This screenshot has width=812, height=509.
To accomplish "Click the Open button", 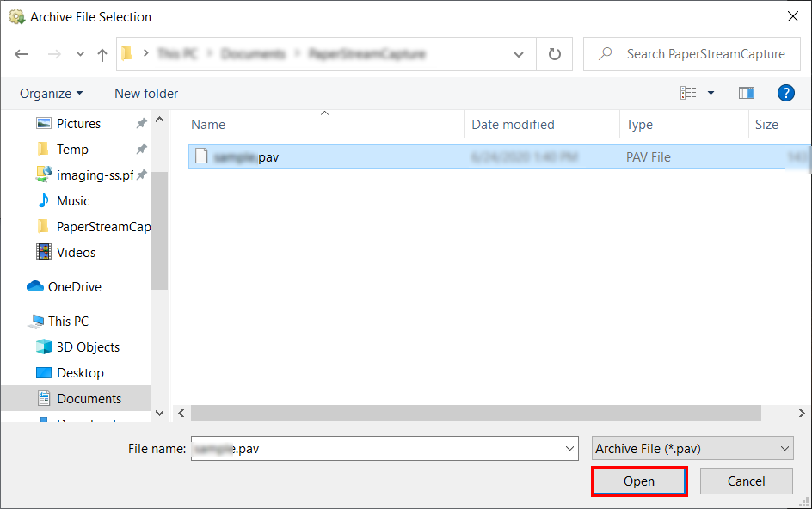I will (x=639, y=481).
